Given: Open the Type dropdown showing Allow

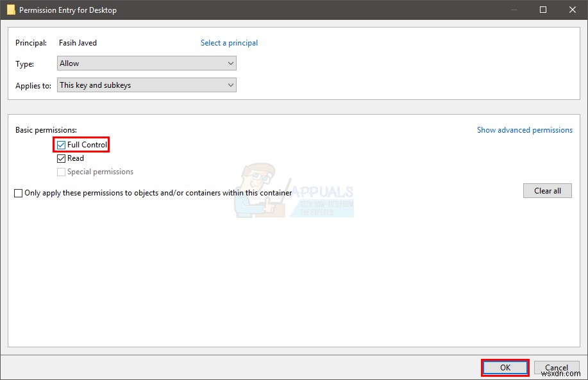Looking at the screenshot, I should click(x=147, y=63).
